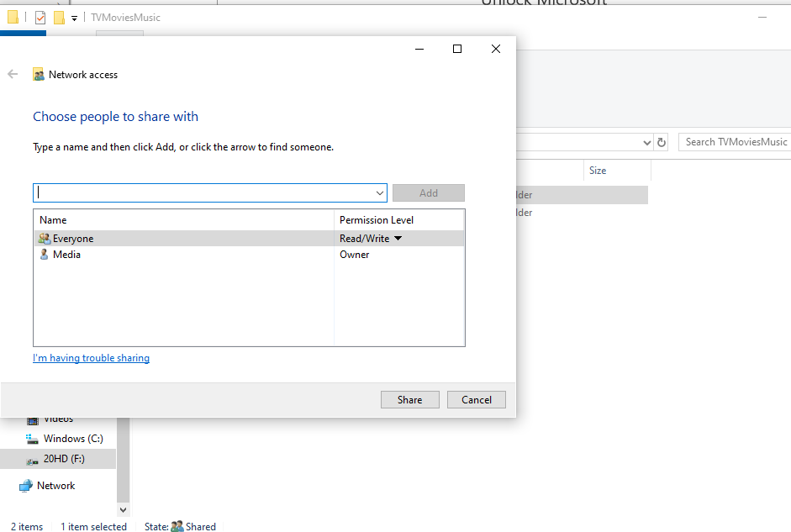This screenshot has height=532, width=791.
Task: Click the Everyone group icon in list
Action: 45,239
